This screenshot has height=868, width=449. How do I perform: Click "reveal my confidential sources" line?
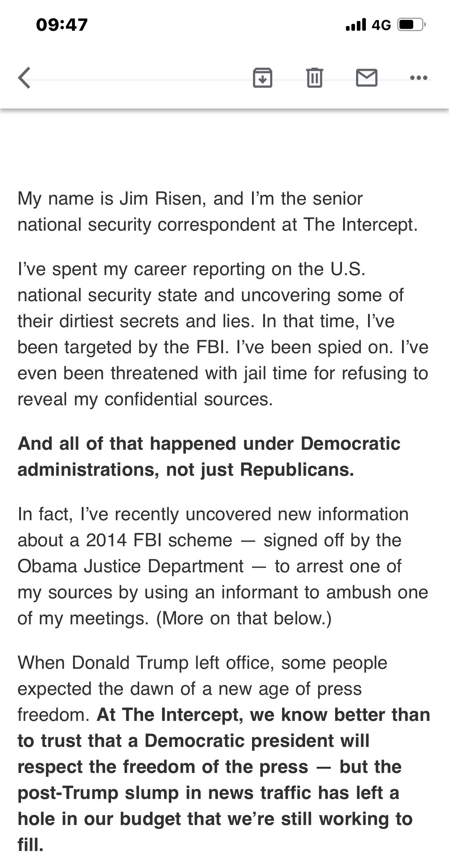(x=145, y=399)
